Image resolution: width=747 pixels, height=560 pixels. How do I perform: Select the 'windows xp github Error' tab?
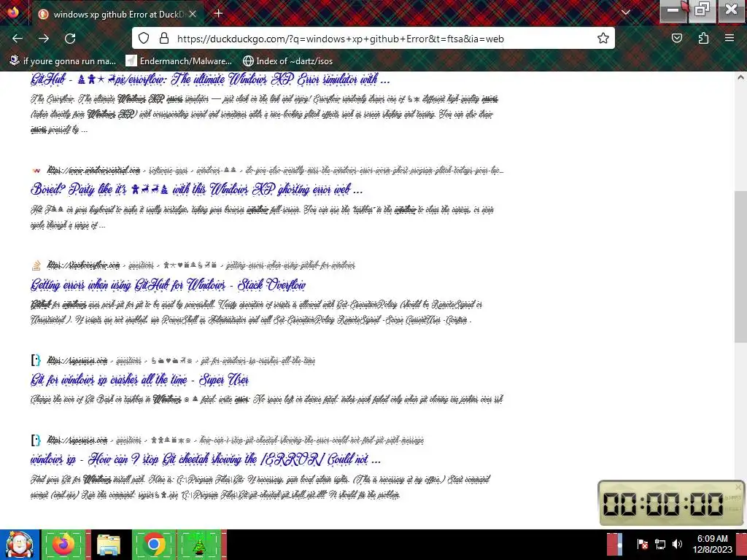tap(117, 15)
